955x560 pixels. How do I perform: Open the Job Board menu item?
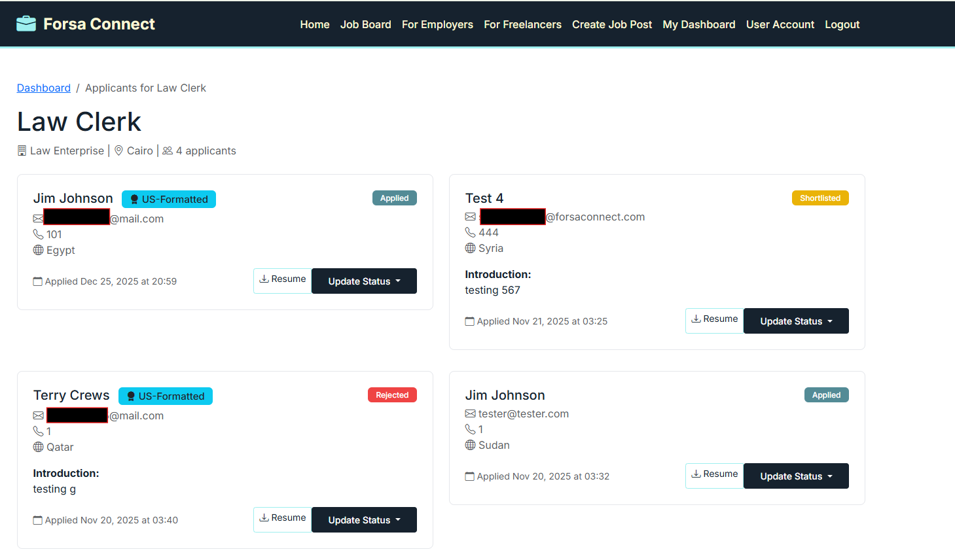click(365, 24)
